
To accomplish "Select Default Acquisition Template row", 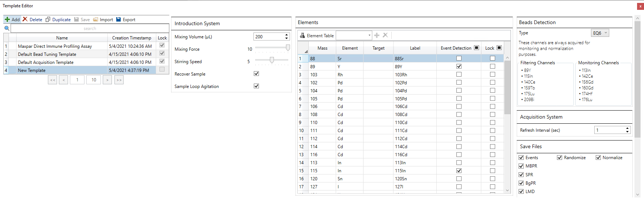I will [x=86, y=62].
